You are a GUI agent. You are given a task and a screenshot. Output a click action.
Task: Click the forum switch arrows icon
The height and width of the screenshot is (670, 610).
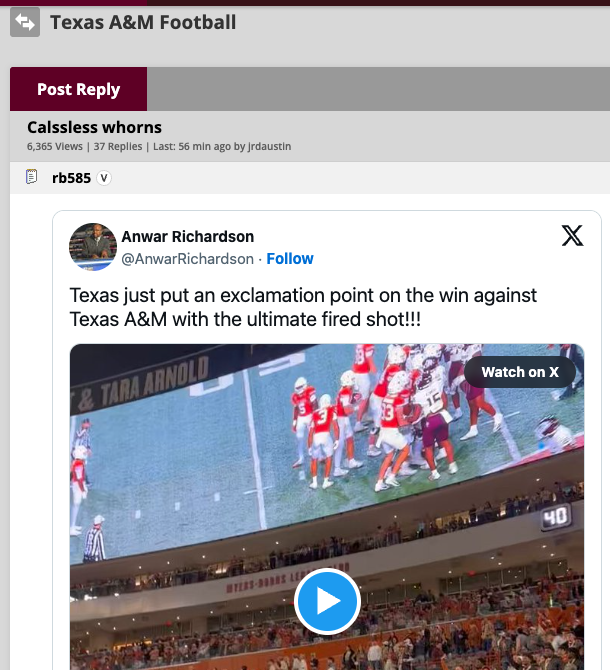point(25,21)
